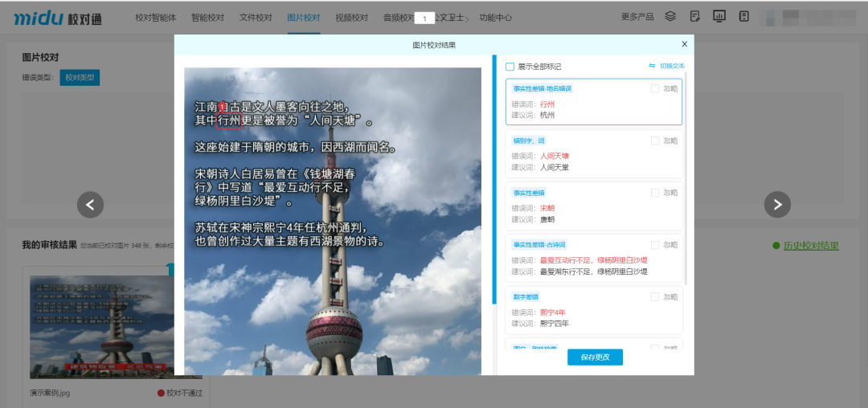Check 忽略 for the 宋朝 error
868x408 pixels.
click(x=656, y=193)
